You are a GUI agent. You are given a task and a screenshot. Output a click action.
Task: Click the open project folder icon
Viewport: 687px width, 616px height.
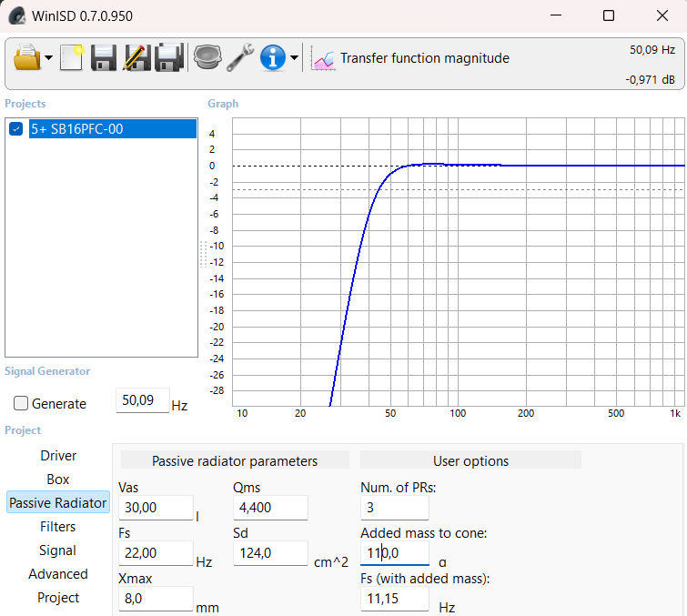point(26,57)
